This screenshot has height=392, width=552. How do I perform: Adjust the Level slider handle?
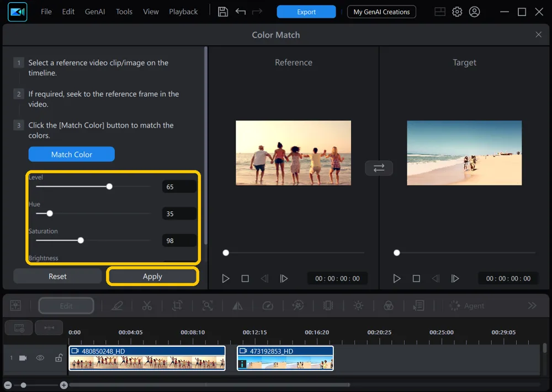tap(109, 186)
